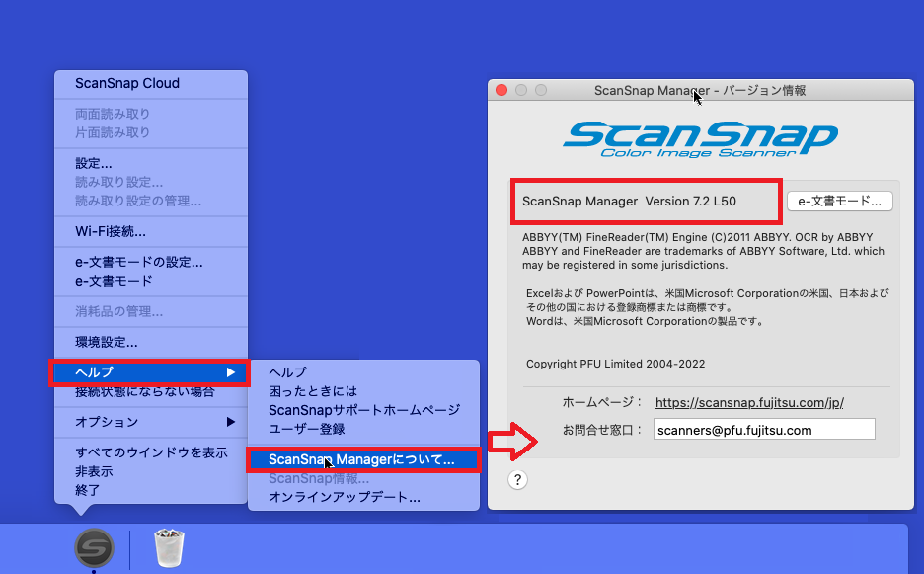Choose オンラインアップデート... submenu item
Screen dimensions: 924x574
point(363,497)
